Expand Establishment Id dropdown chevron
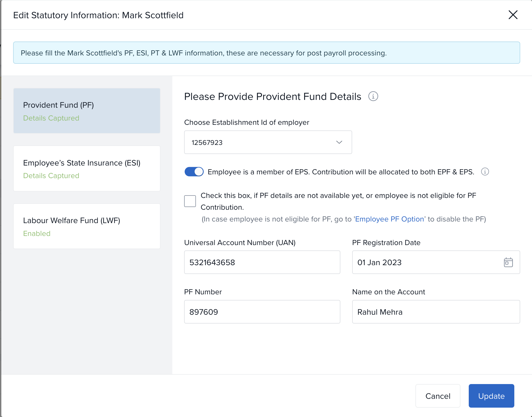This screenshot has height=417, width=532. click(x=339, y=142)
